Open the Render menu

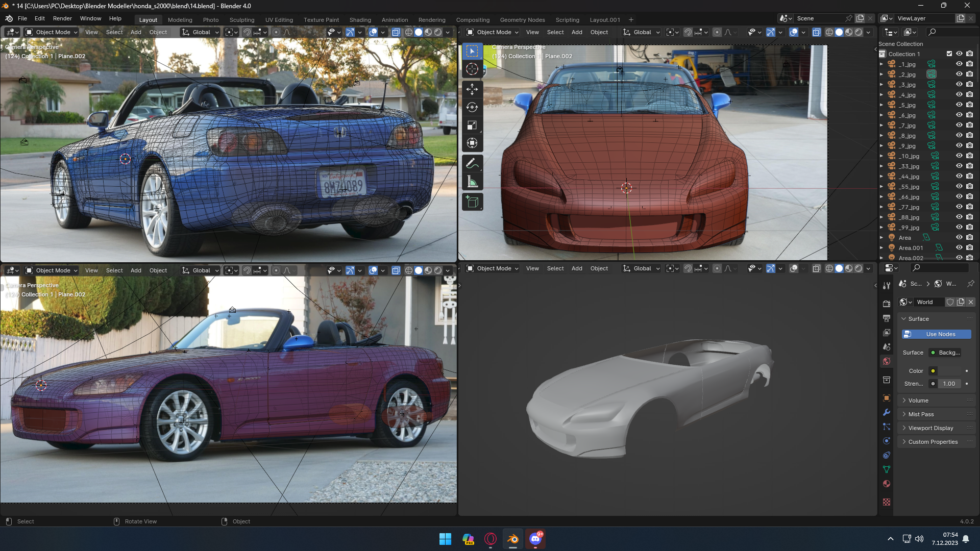pyautogui.click(x=62, y=18)
